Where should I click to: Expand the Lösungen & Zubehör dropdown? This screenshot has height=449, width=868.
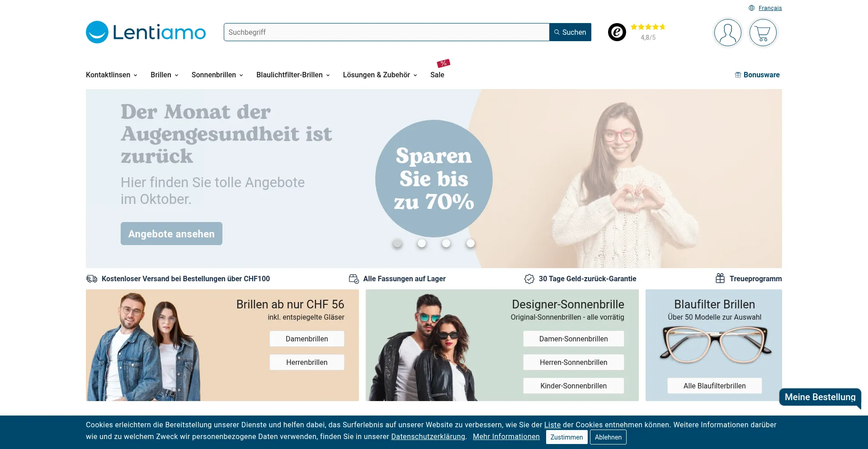click(380, 75)
